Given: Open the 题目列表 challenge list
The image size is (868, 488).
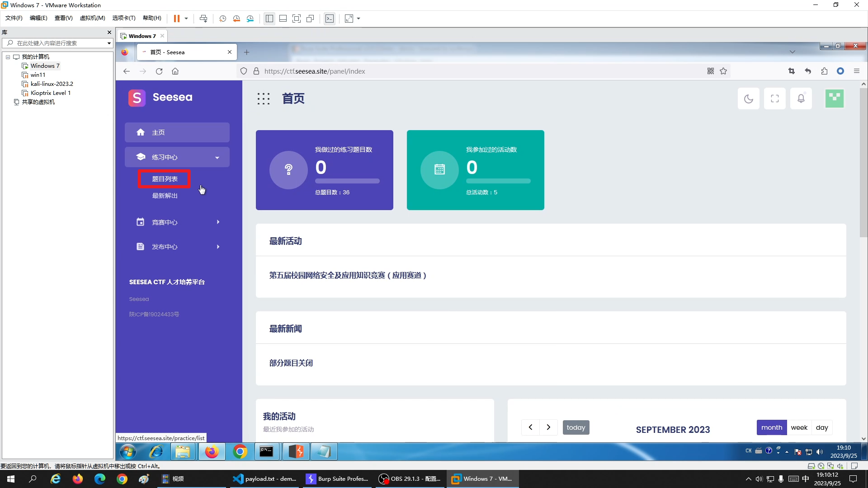Looking at the screenshot, I should (164, 179).
